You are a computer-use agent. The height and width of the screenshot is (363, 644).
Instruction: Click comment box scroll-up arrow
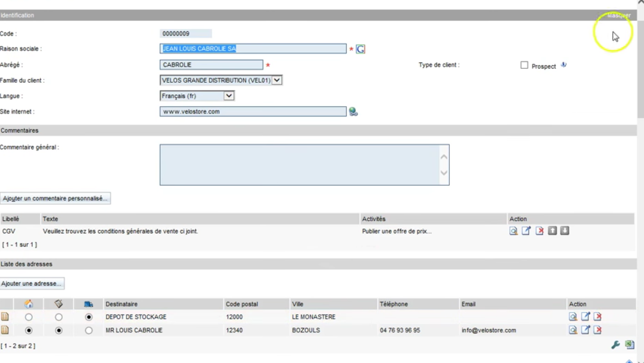click(x=444, y=157)
